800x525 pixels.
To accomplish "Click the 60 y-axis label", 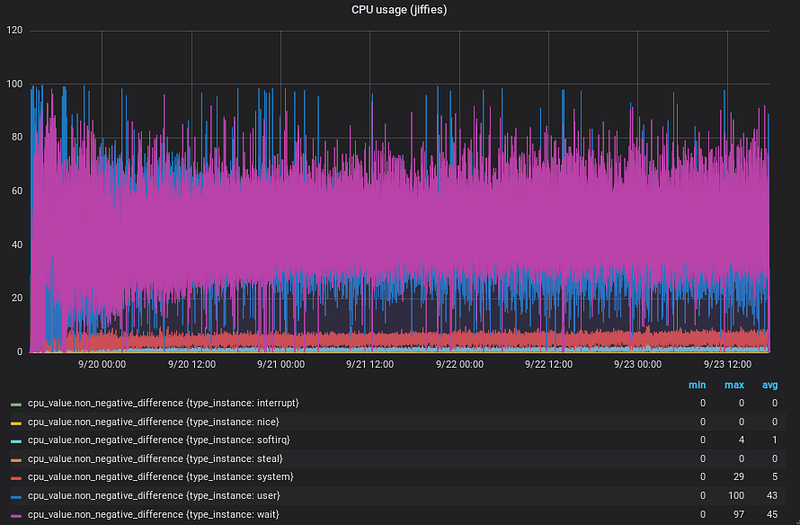I will point(17,191).
